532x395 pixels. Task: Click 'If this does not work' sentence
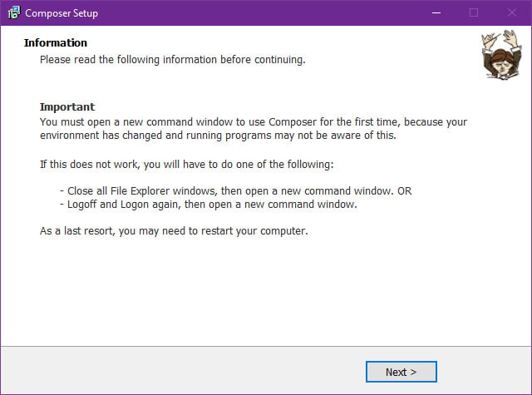(x=186, y=165)
